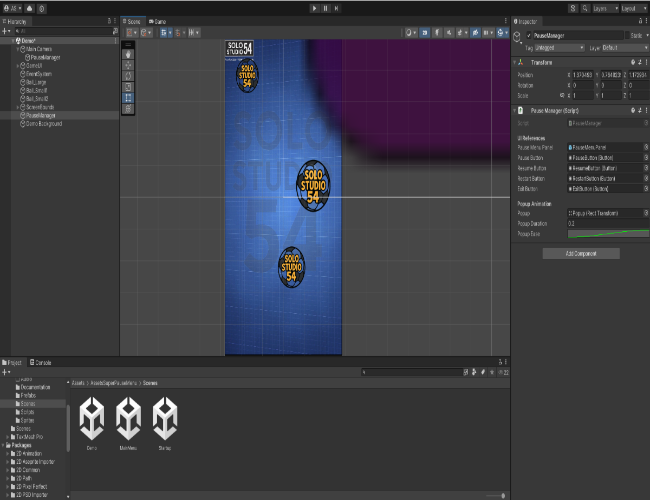Toggle scene lighting button
The image size is (650, 500).
tap(437, 33)
